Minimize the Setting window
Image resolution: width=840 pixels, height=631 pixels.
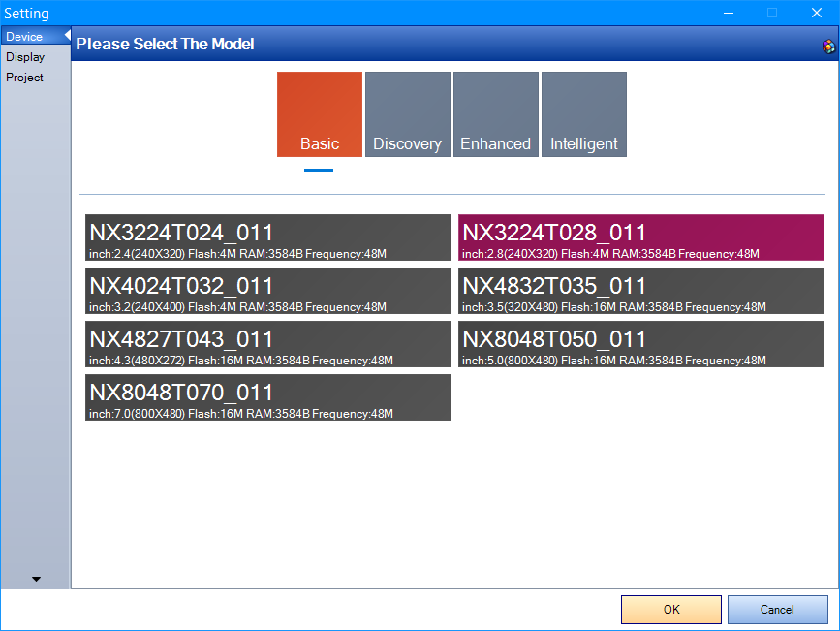tap(728, 13)
